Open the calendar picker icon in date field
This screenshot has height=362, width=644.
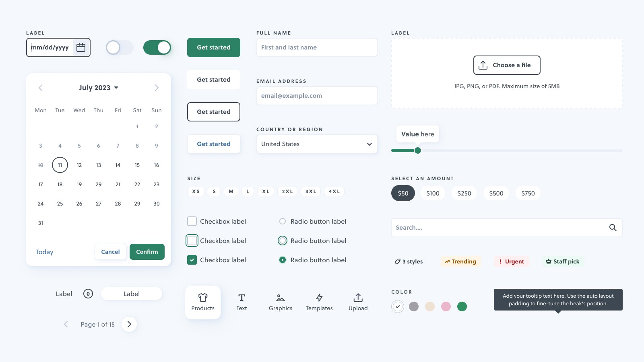point(81,47)
